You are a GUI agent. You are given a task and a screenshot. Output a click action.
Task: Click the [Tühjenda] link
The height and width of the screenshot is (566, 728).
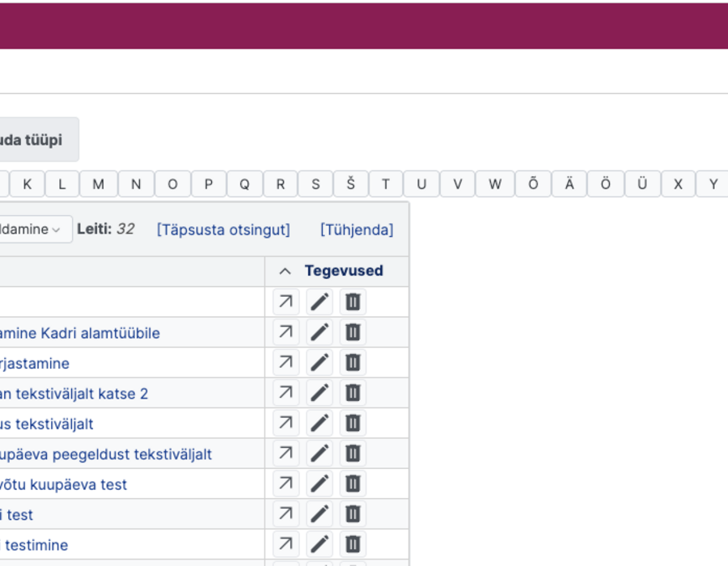point(357,230)
